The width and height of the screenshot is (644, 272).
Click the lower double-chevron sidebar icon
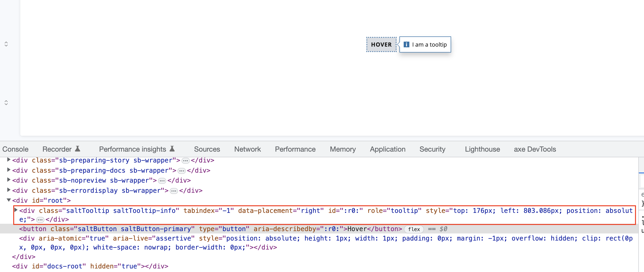click(x=6, y=102)
